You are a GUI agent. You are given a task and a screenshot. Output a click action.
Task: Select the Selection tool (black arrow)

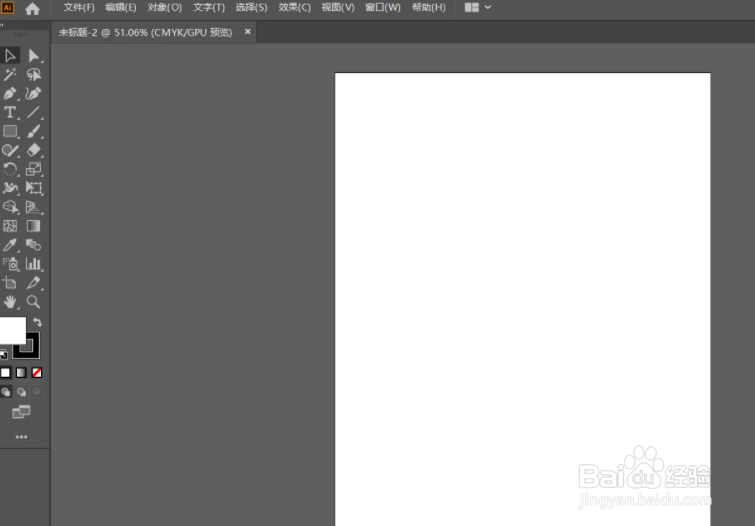tap(10, 55)
